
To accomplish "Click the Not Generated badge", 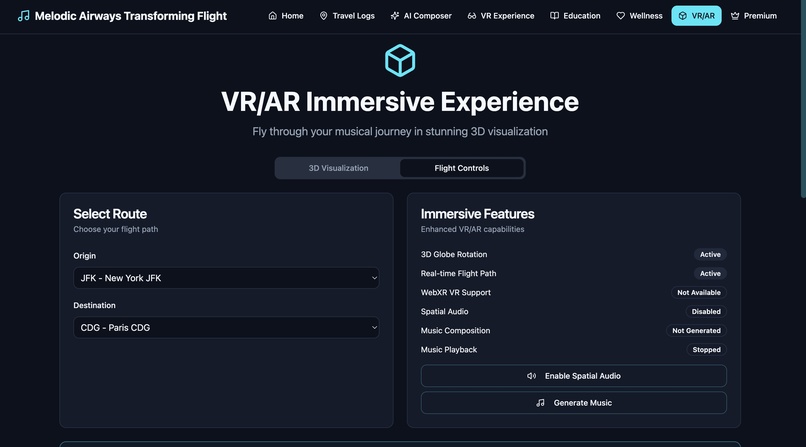I will pyautogui.click(x=696, y=330).
